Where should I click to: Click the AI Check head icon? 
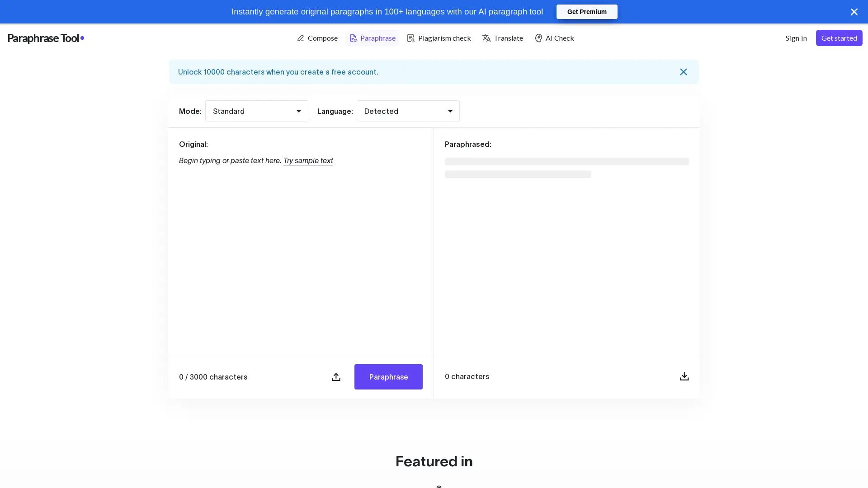[x=538, y=38]
